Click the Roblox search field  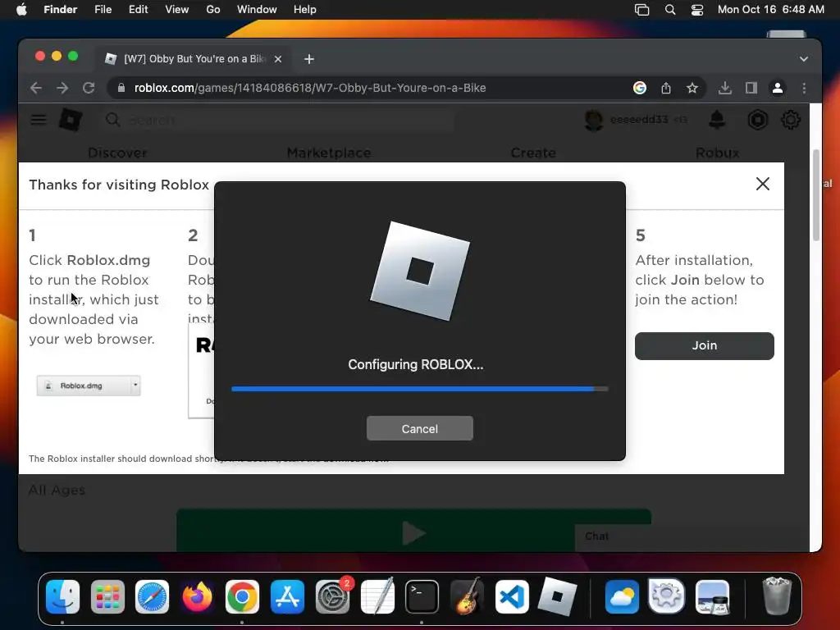[279, 120]
